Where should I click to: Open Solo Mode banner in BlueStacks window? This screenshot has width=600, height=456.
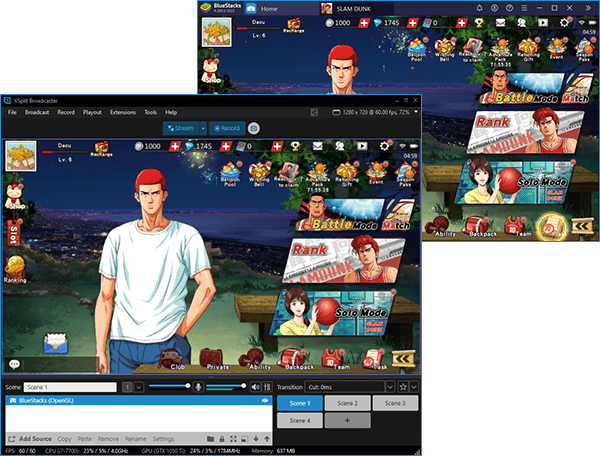coord(517,182)
